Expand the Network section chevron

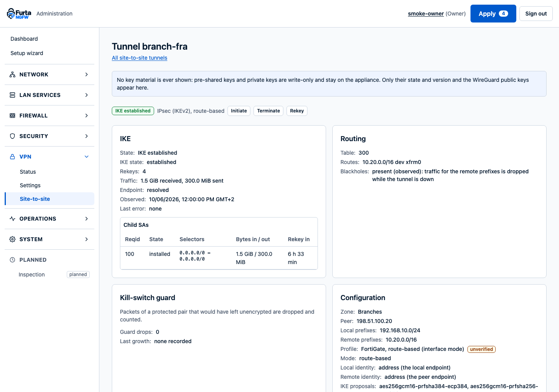point(87,74)
